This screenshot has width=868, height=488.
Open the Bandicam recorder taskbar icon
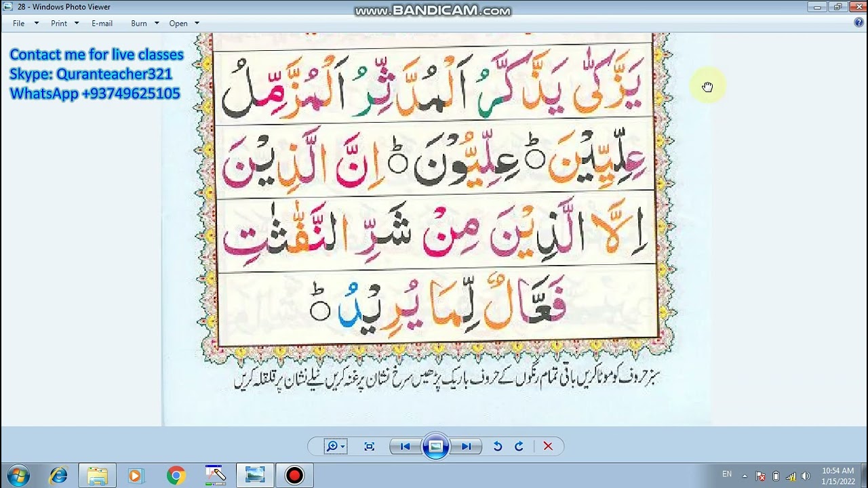(294, 475)
